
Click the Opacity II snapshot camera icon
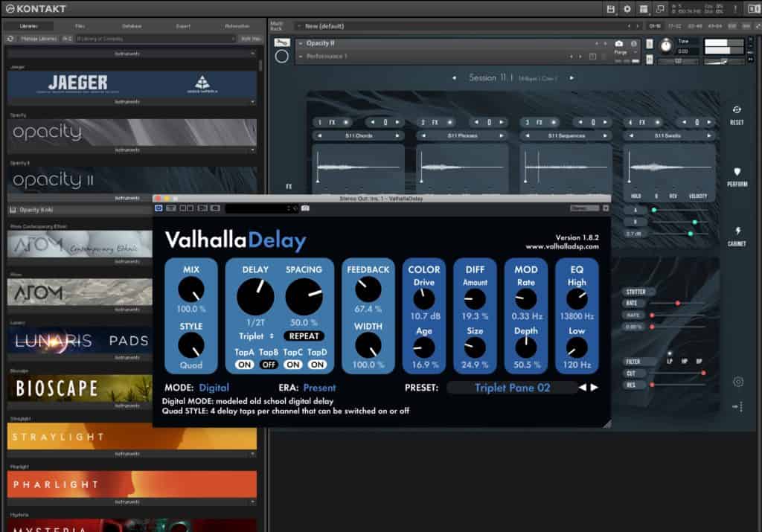[x=618, y=43]
